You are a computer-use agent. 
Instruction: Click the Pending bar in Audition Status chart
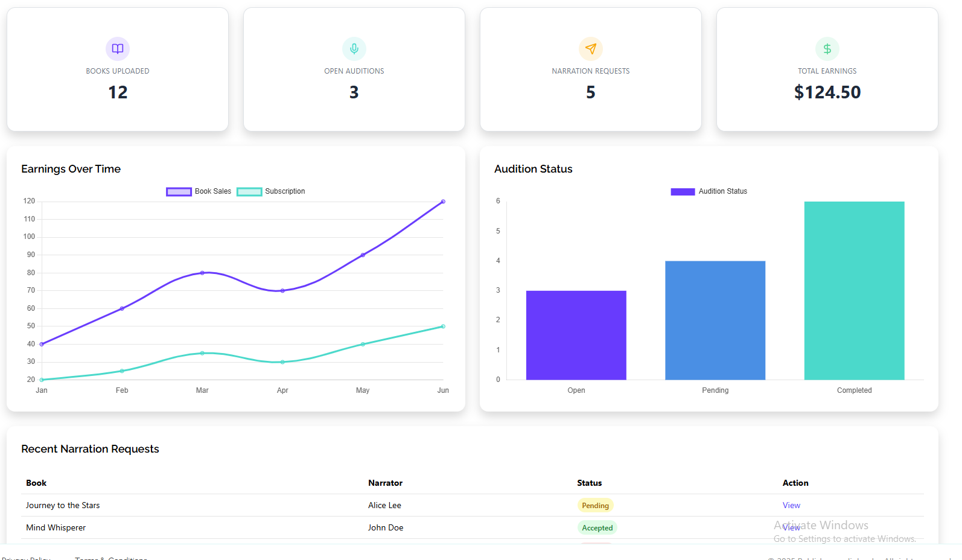pyautogui.click(x=715, y=320)
